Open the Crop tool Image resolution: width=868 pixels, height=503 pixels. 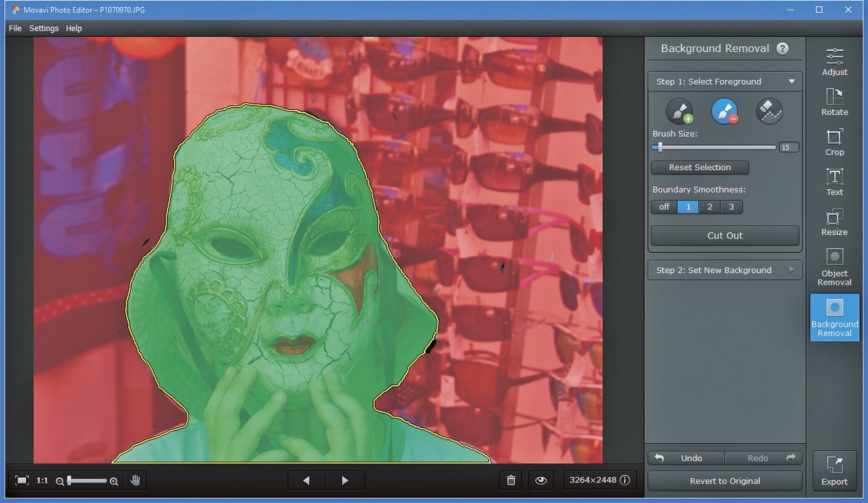tap(835, 142)
